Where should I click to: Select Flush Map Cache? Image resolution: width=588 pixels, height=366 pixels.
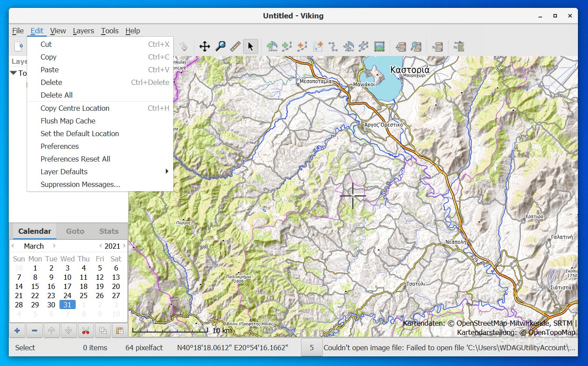(x=100, y=121)
